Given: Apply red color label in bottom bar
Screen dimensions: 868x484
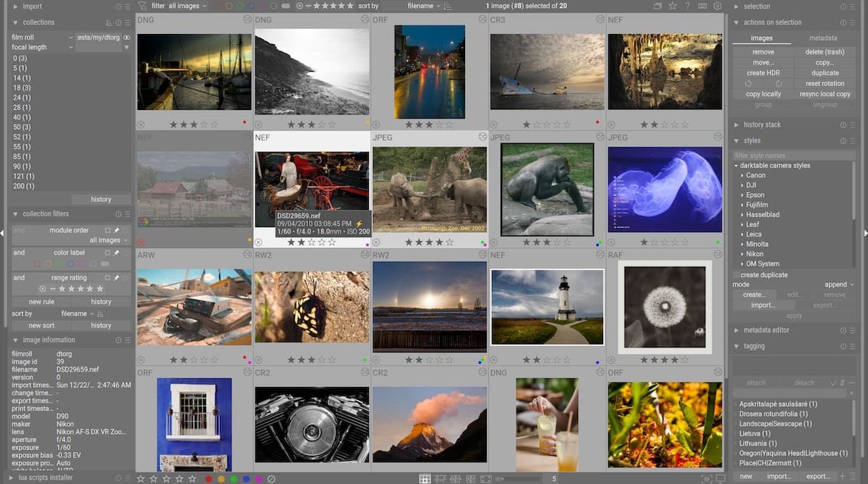Looking at the screenshot, I should pos(209,479).
